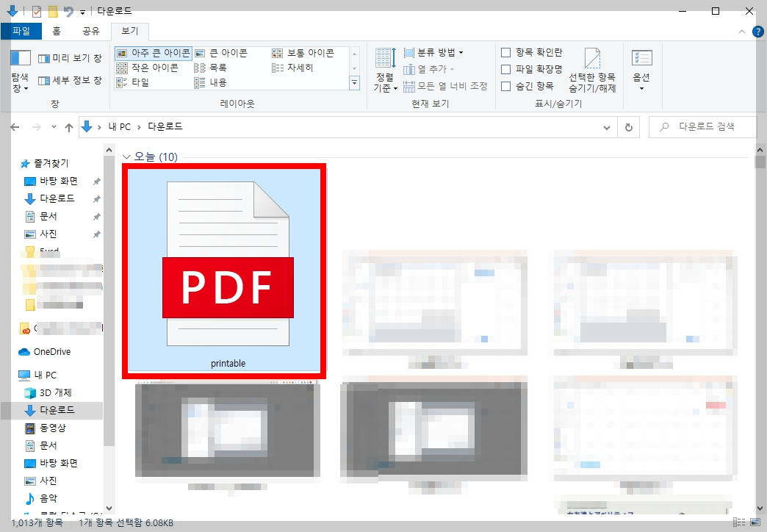Choose 아주 큰 아이콘 layout
This screenshot has width=767, height=532.
154,53
